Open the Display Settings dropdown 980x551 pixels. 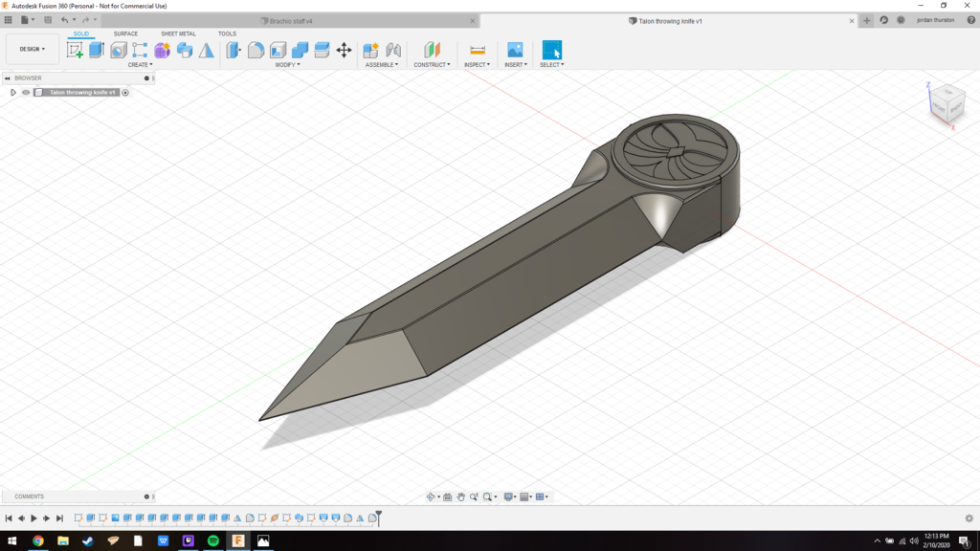coord(510,496)
